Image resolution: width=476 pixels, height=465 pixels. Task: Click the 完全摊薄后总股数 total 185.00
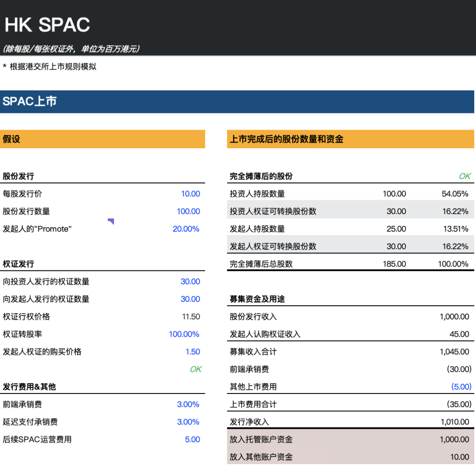click(394, 264)
